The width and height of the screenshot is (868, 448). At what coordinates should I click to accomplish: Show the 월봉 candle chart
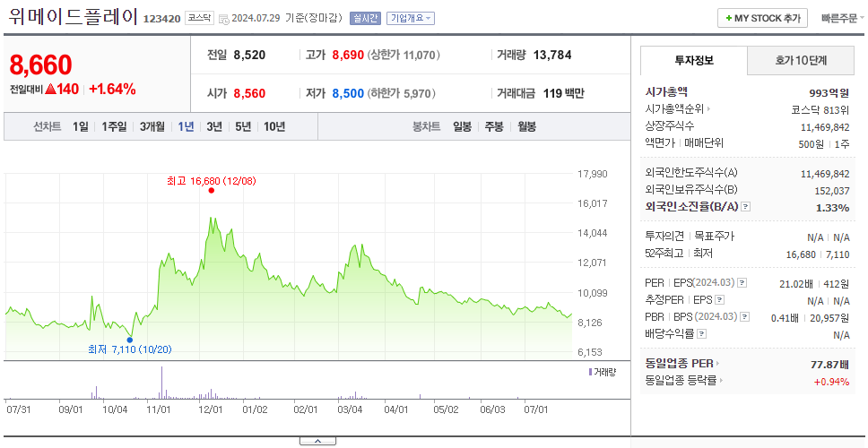(x=527, y=126)
